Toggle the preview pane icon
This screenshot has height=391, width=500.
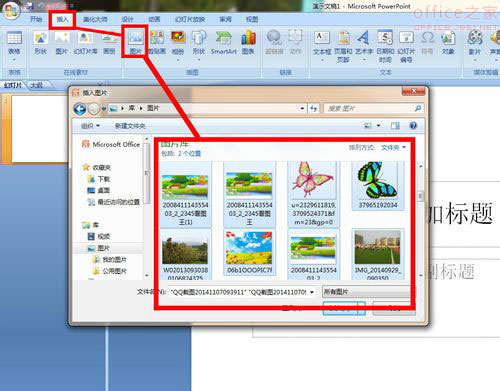[x=395, y=126]
